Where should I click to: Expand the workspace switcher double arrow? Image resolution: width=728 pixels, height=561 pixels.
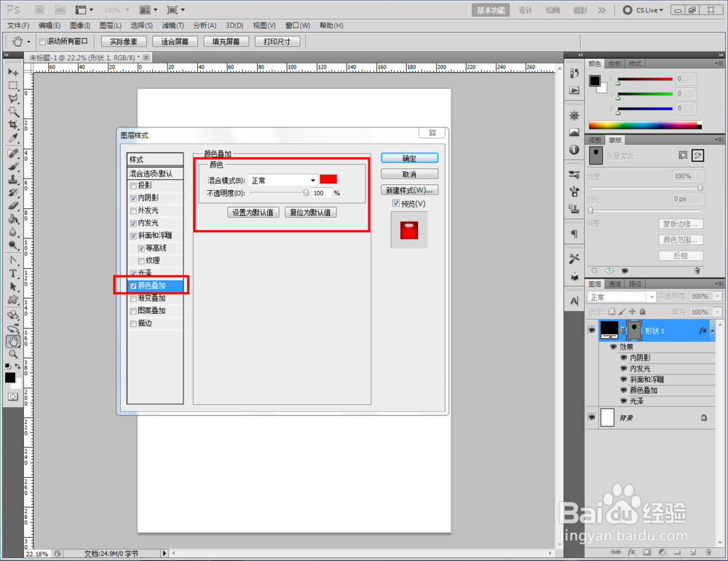(602, 9)
